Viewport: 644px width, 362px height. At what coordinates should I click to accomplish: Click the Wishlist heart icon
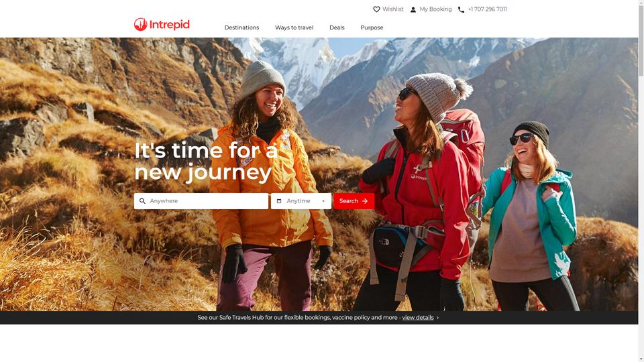pos(376,9)
